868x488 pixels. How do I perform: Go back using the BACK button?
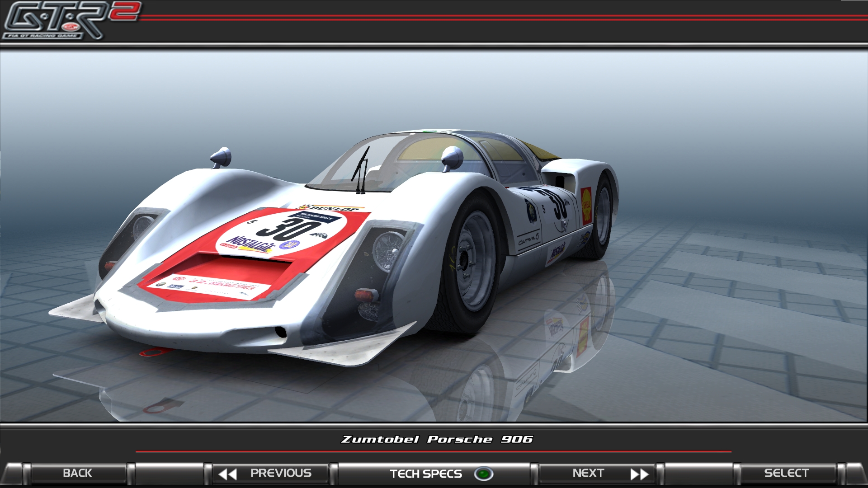[78, 474]
